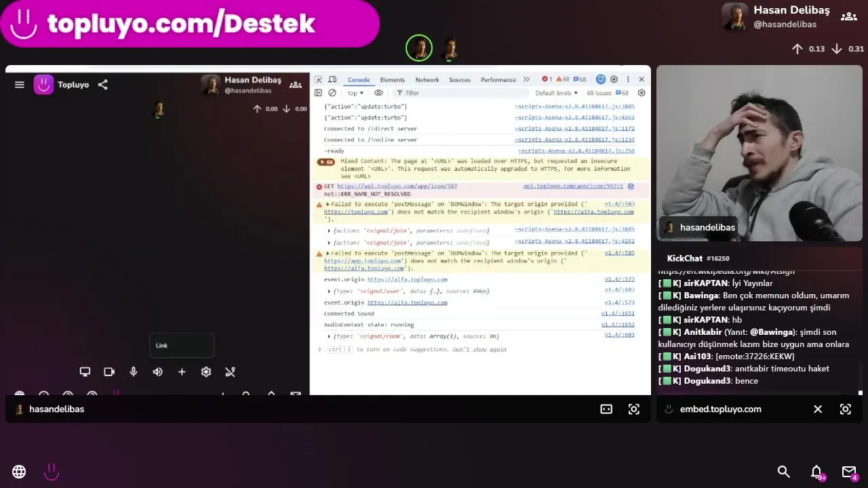This screenshot has height=488, width=868.
Task: Focus the console Filter field
Action: 461,93
